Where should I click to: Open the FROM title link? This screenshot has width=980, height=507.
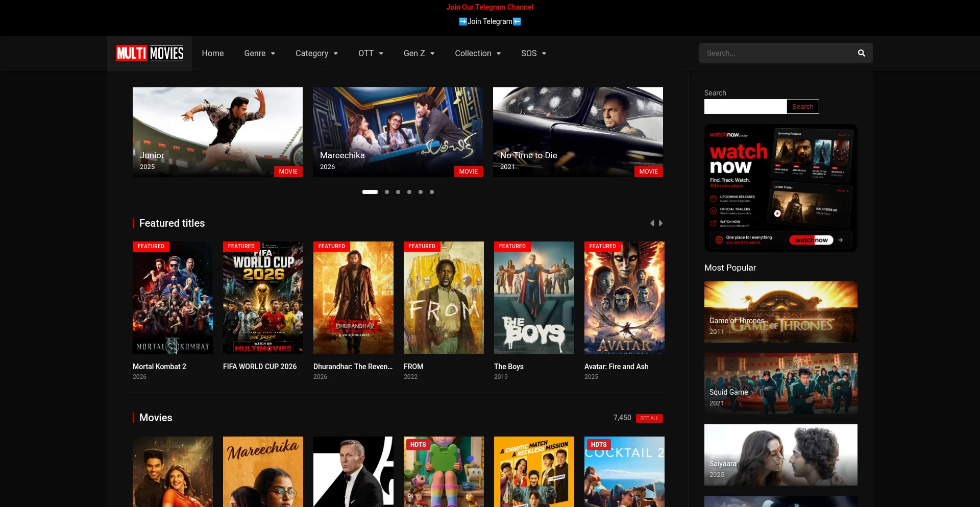tap(413, 367)
